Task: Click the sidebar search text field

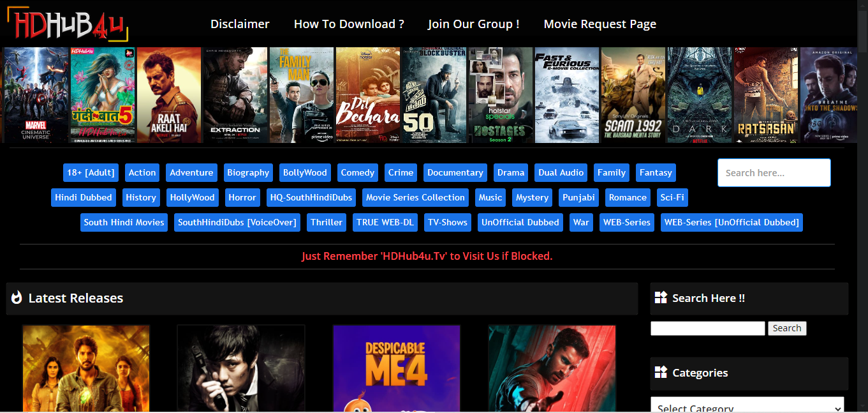Action: coord(707,328)
